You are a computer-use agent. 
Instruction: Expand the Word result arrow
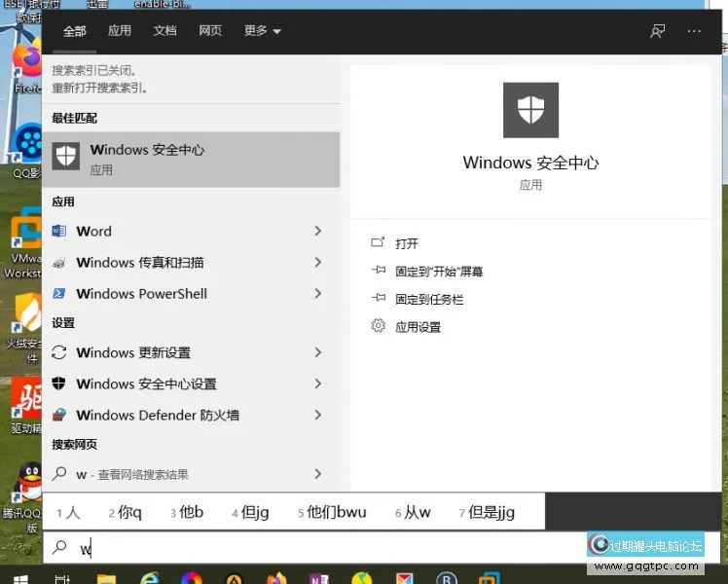point(318,231)
